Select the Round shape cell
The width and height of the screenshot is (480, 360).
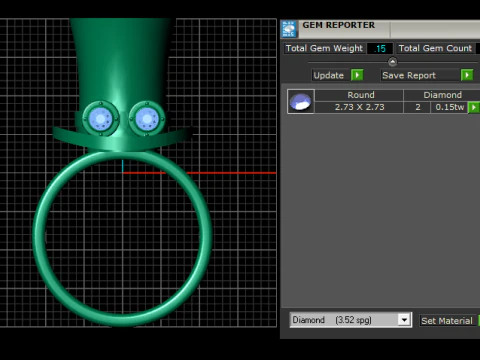point(359,95)
